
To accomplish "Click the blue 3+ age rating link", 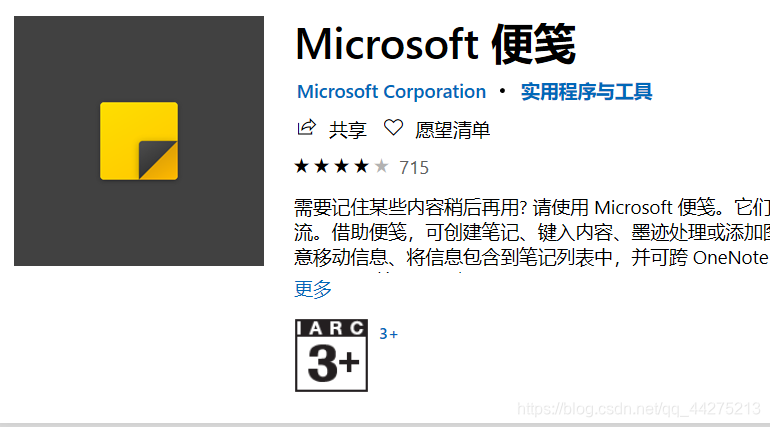I will coord(388,334).
